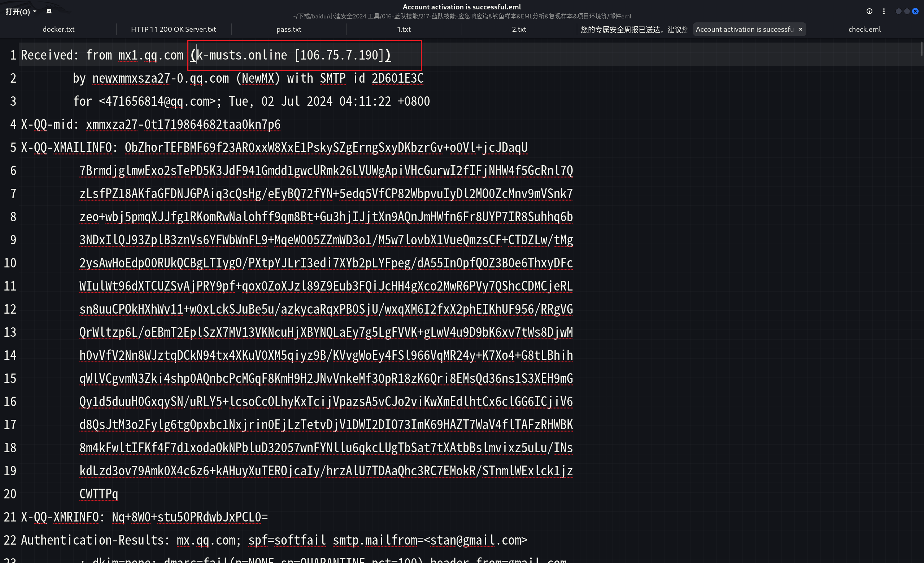Screen dimensions: 924x563
Task: Open the document info/properties icon
Action: 869,12
